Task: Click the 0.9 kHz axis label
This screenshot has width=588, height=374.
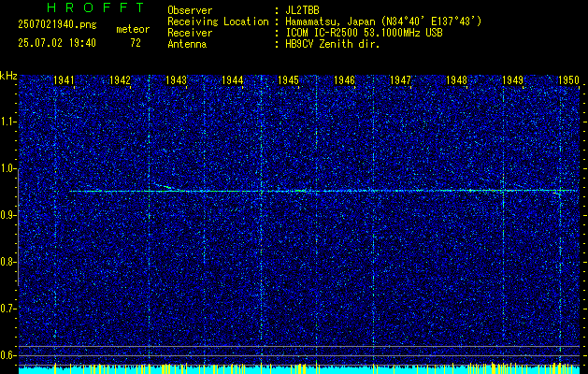Action: click(x=7, y=215)
